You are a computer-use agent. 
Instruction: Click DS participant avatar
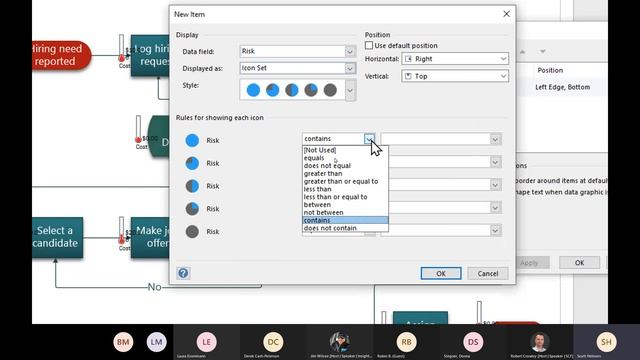pyautogui.click(x=473, y=342)
